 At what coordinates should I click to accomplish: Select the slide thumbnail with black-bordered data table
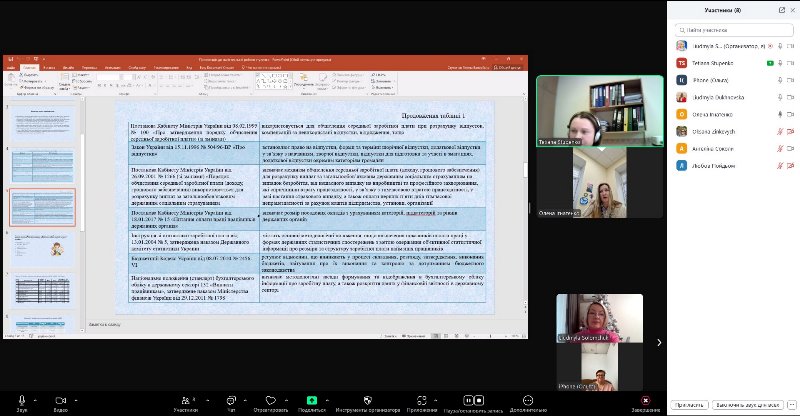(42, 290)
